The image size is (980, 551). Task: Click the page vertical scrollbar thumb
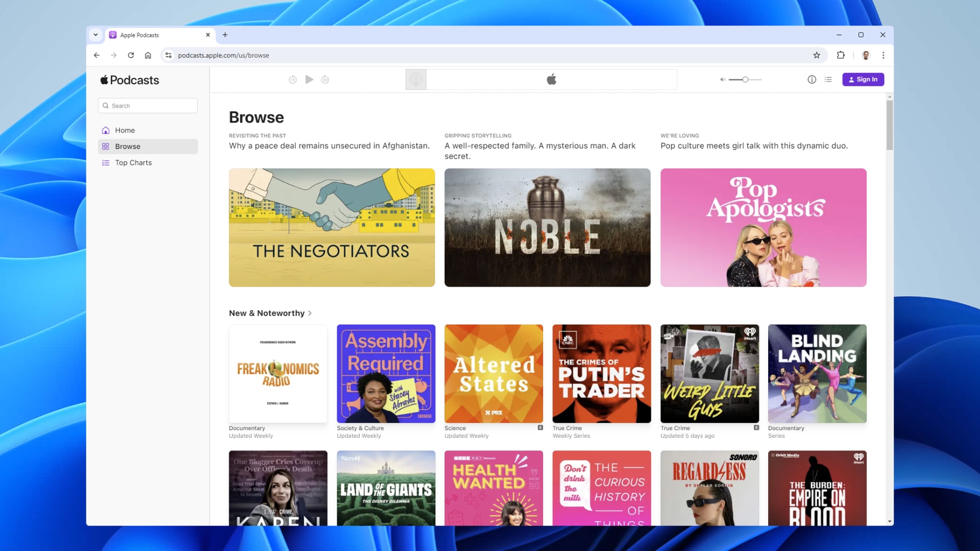(890, 125)
